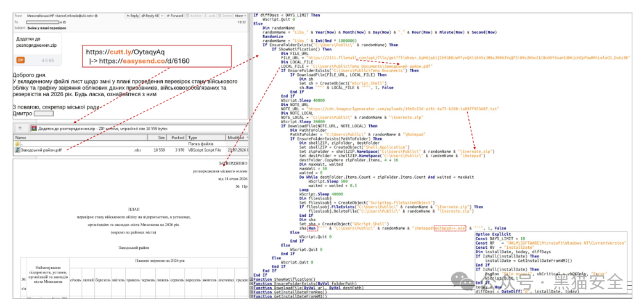Viewport: 644px width, 308px height.
Task: Select the Заводський район.pdf .vbs file icon
Action: click(x=17, y=150)
